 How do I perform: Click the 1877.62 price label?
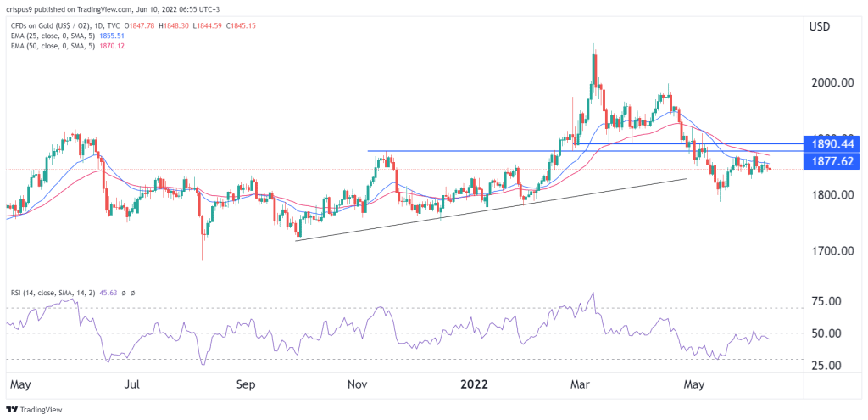click(833, 162)
